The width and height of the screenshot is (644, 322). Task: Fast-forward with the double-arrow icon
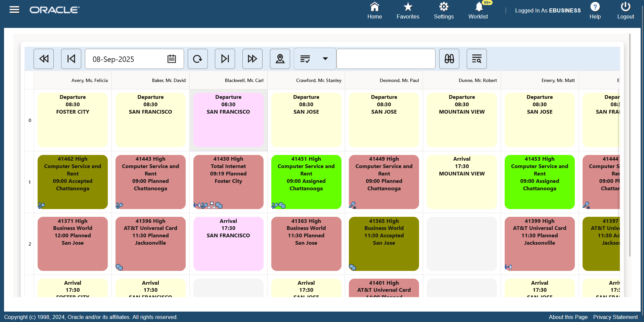click(252, 59)
